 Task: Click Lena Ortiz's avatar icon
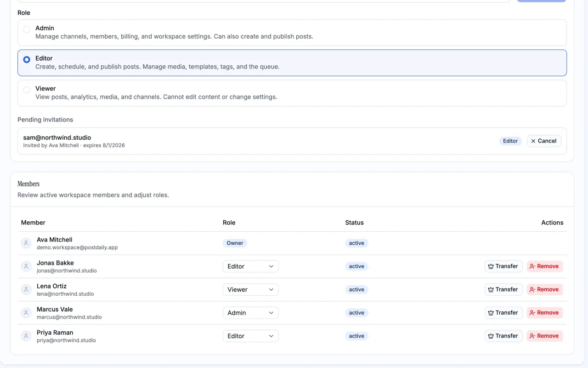tap(26, 289)
